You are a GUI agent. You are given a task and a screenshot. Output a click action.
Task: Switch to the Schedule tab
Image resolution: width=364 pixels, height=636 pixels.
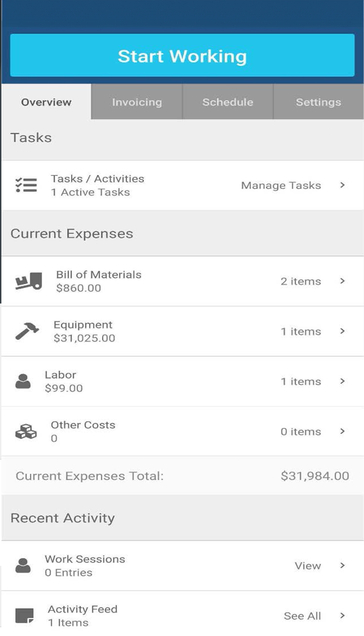228,102
